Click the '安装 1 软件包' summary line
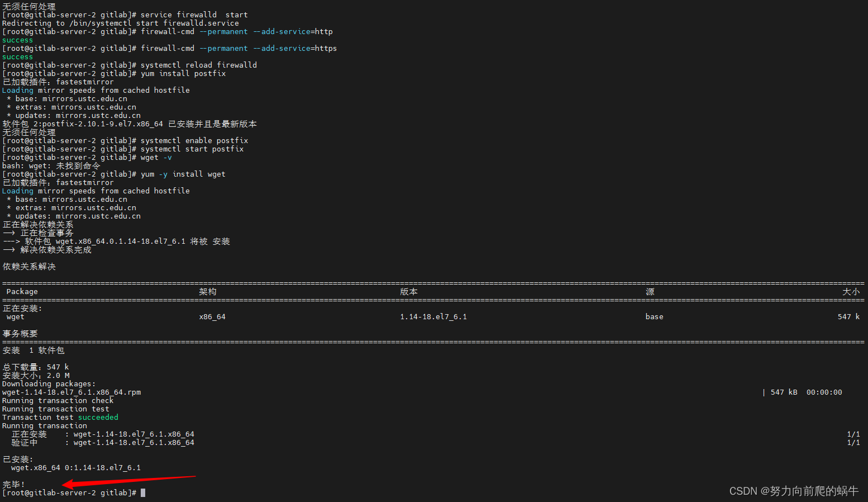This screenshot has height=502, width=868. pyautogui.click(x=34, y=350)
